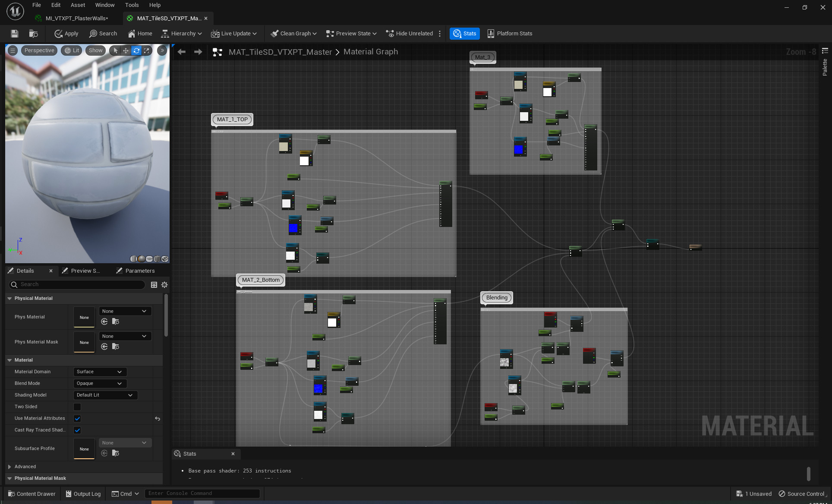This screenshot has height=504, width=832.
Task: Use selected asset for Phys Material Mask
Action: point(104,346)
